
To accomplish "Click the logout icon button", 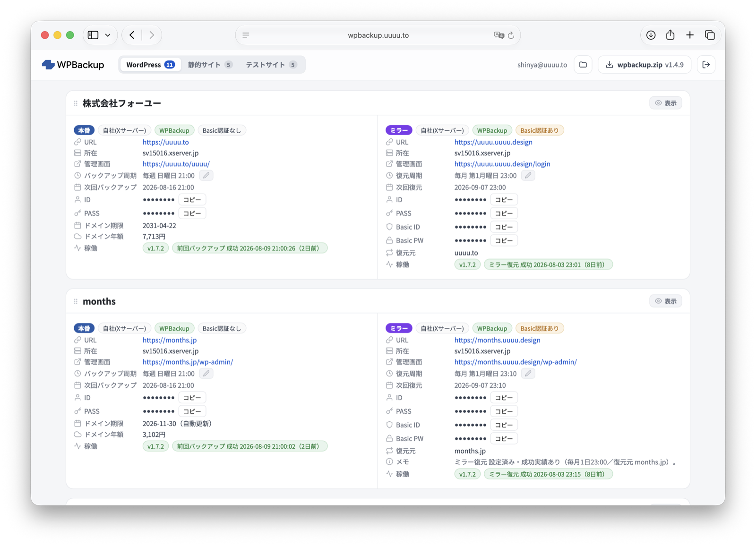I will pyautogui.click(x=706, y=65).
